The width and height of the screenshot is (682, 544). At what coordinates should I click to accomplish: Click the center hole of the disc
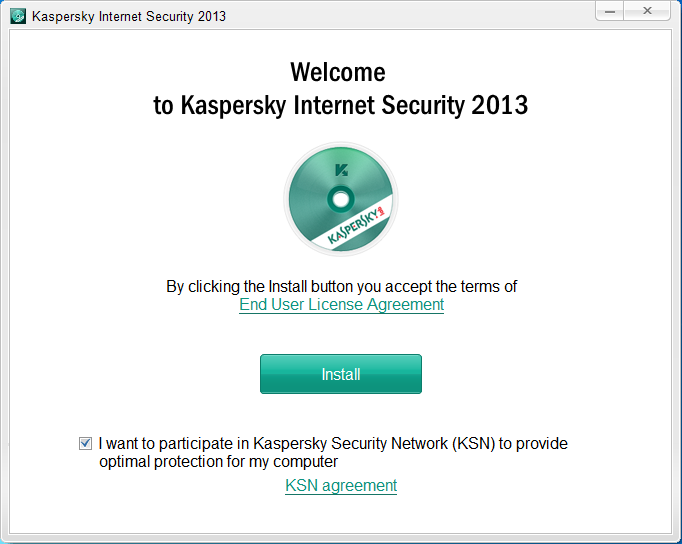[x=341, y=199]
